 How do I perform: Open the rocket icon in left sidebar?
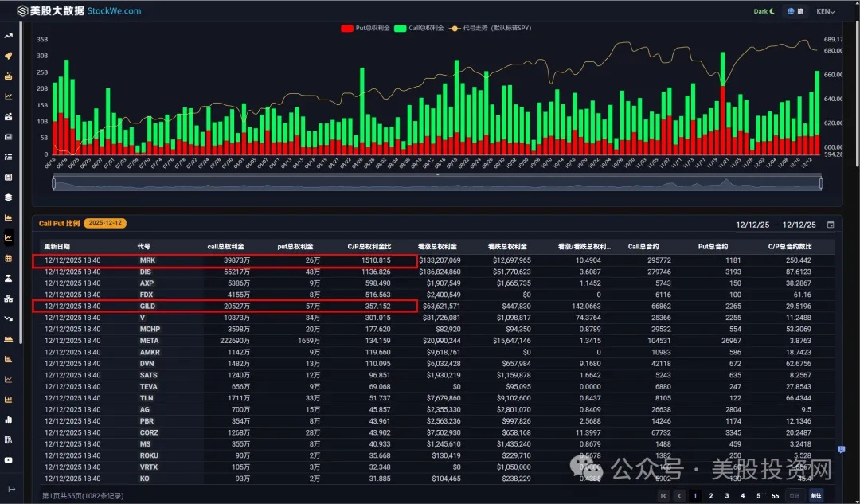click(x=9, y=56)
